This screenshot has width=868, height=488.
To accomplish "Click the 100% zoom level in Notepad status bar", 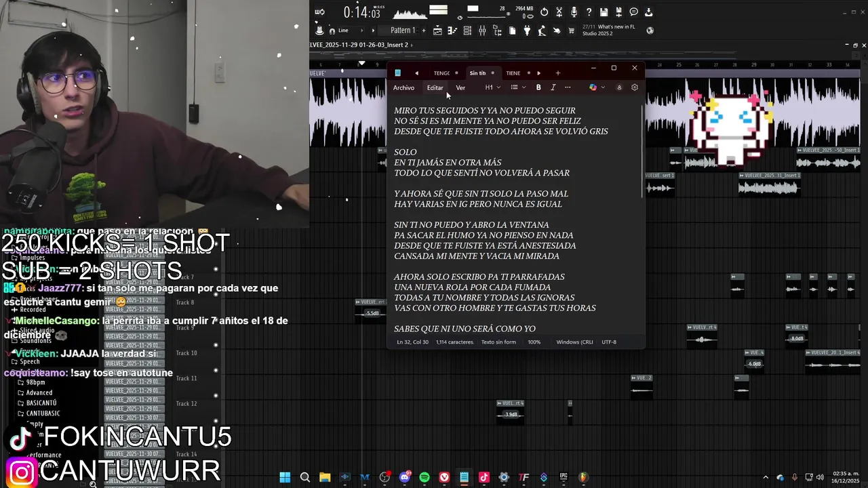I will coord(534,342).
